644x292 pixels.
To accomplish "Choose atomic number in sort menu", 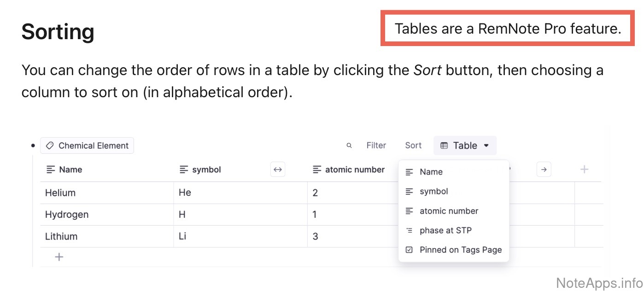I will [449, 211].
